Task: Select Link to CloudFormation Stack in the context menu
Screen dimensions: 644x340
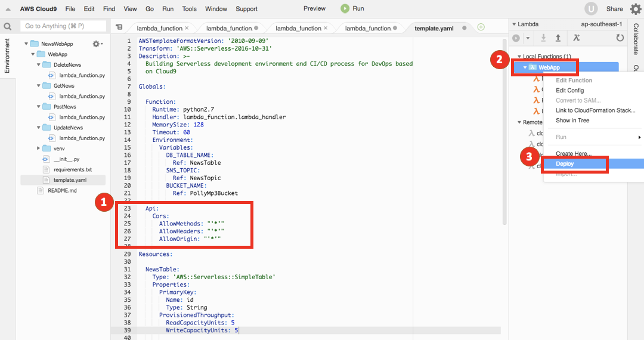Action: tap(595, 110)
